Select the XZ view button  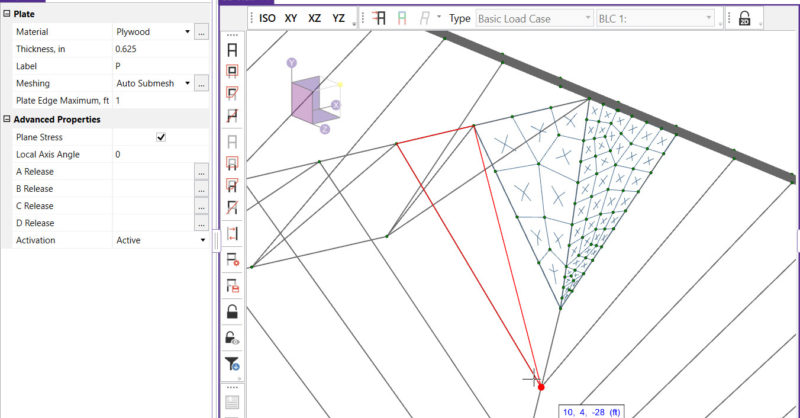coord(315,18)
